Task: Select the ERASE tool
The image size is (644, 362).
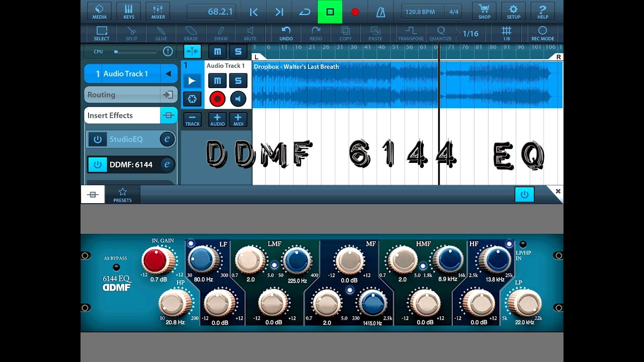Action: (x=191, y=33)
